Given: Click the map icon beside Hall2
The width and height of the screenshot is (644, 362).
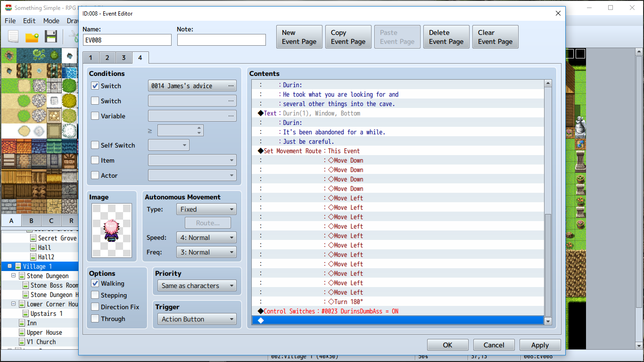Looking at the screenshot, I should point(33,257).
